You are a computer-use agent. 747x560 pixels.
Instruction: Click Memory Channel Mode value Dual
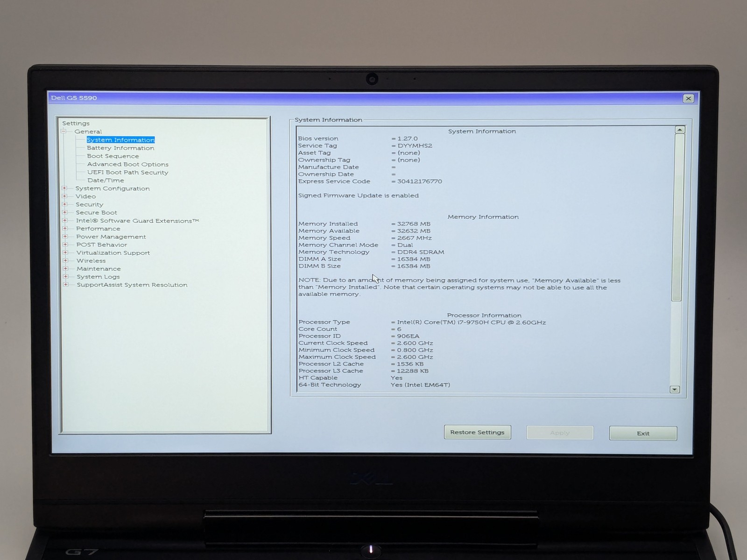pyautogui.click(x=405, y=245)
